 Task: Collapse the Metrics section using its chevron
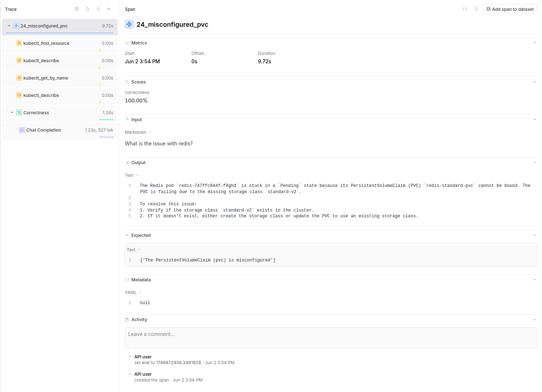coord(534,42)
